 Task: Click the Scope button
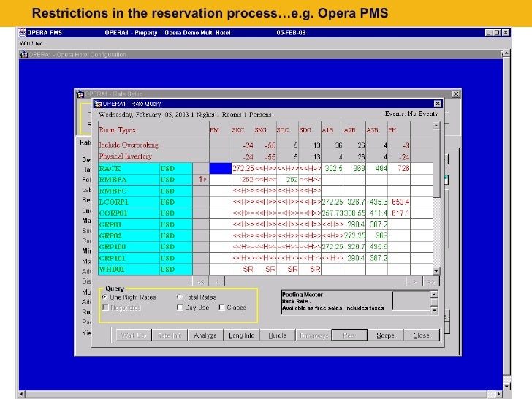coord(385,335)
